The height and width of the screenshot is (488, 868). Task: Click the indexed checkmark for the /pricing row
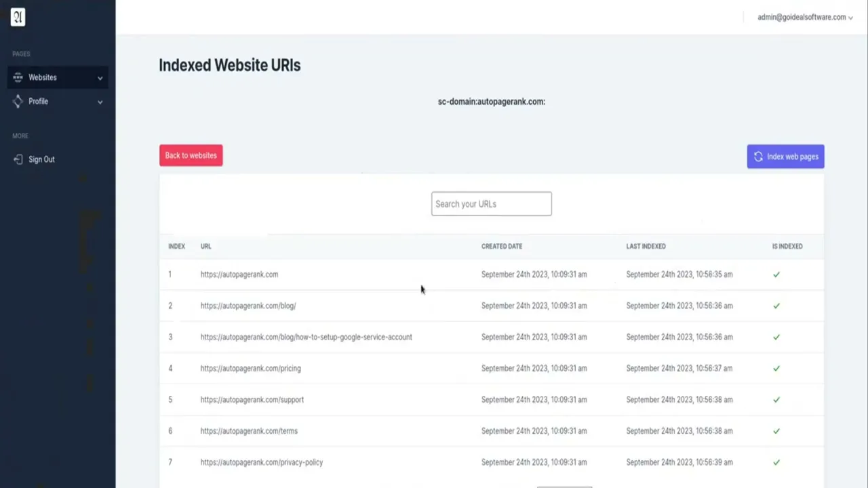(x=776, y=368)
